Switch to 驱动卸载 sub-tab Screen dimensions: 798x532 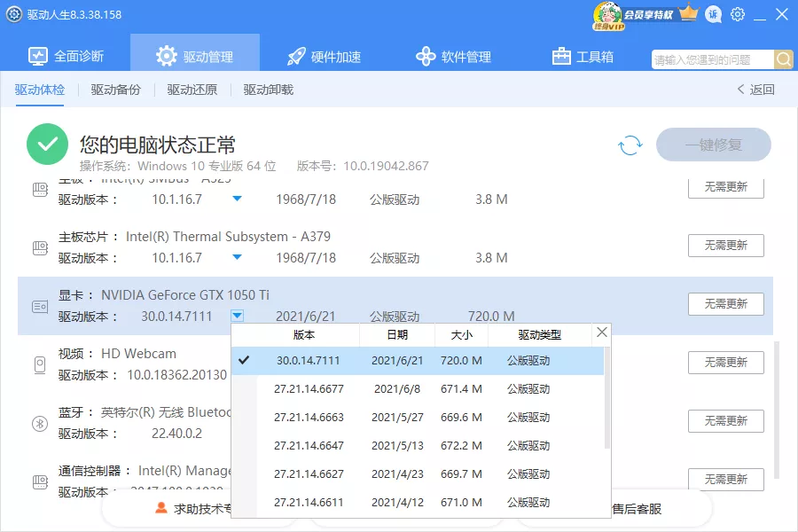click(x=268, y=90)
